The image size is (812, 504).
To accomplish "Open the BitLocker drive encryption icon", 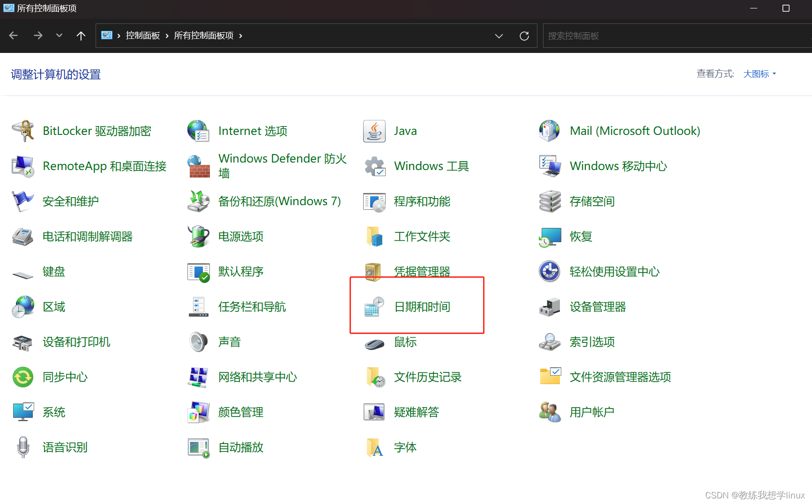I will click(23, 131).
